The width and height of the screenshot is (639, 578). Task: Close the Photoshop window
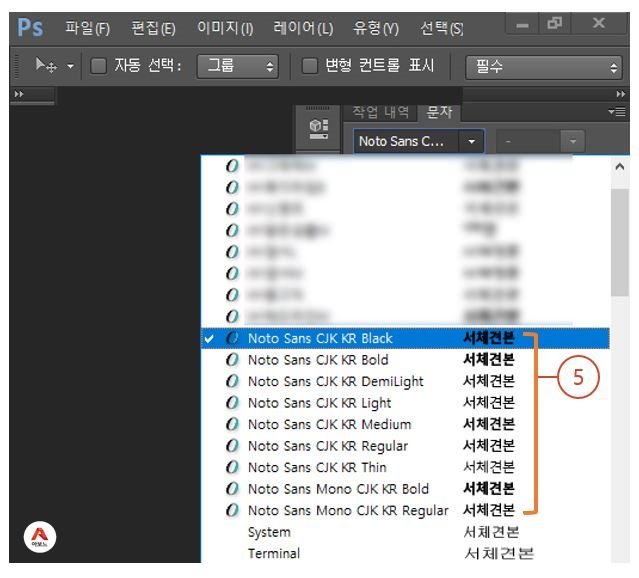click(599, 23)
